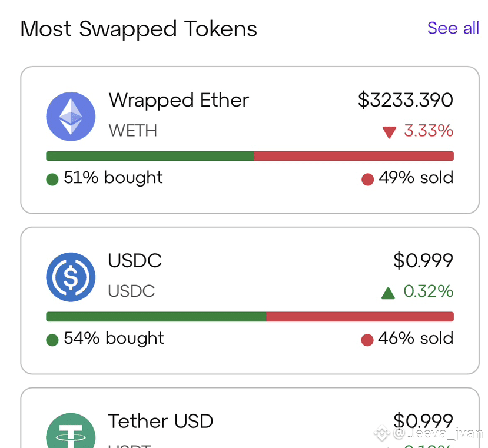
Task: Click USDC green up-triangle price indicator
Action: click(x=388, y=293)
